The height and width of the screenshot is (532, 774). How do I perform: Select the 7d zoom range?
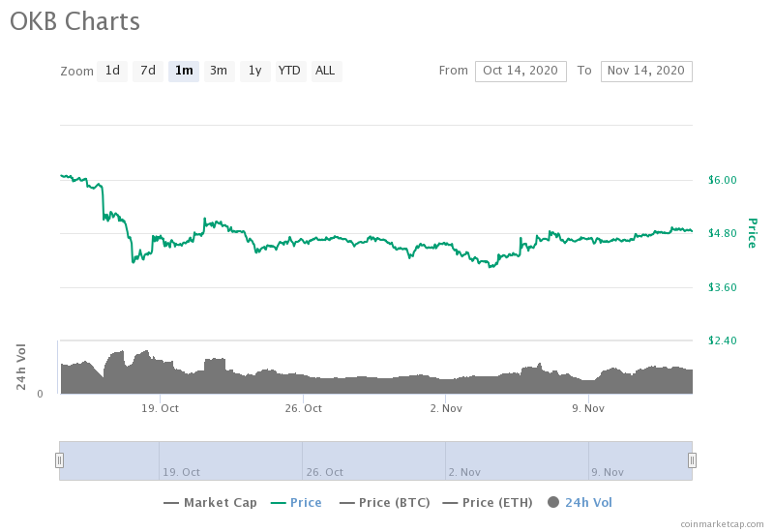tap(147, 71)
